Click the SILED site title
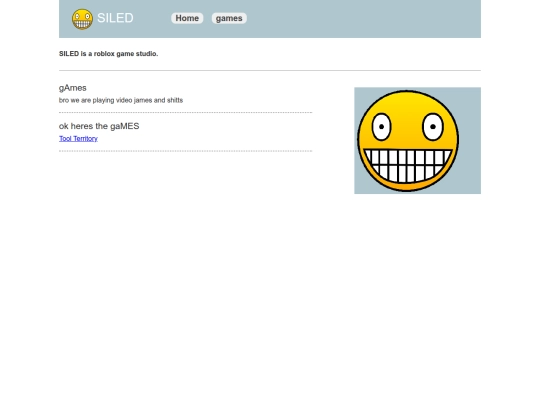 115,18
